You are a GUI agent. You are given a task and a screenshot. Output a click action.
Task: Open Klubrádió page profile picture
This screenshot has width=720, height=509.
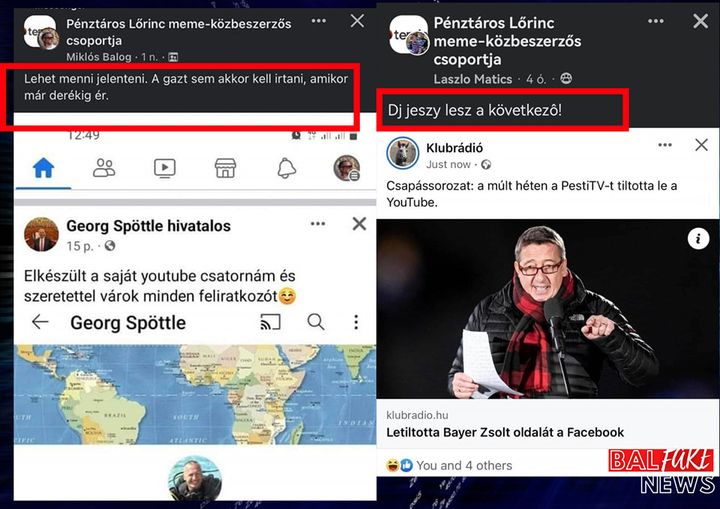403,153
